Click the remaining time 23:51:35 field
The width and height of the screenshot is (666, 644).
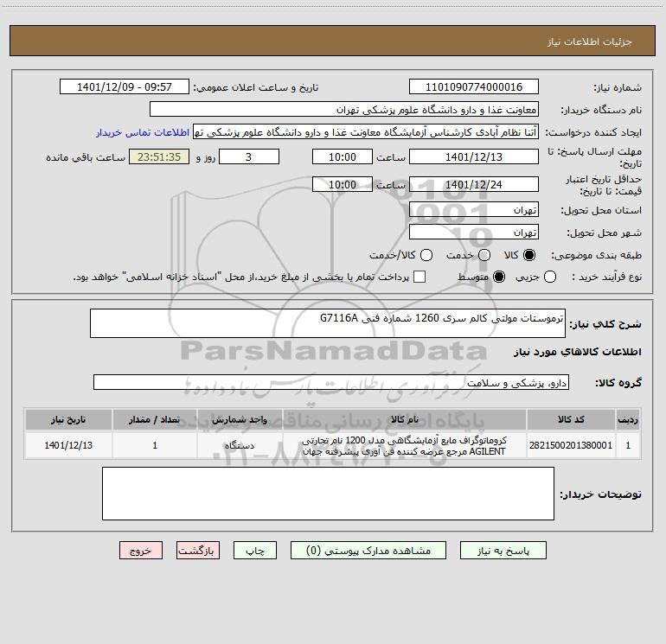[159, 156]
